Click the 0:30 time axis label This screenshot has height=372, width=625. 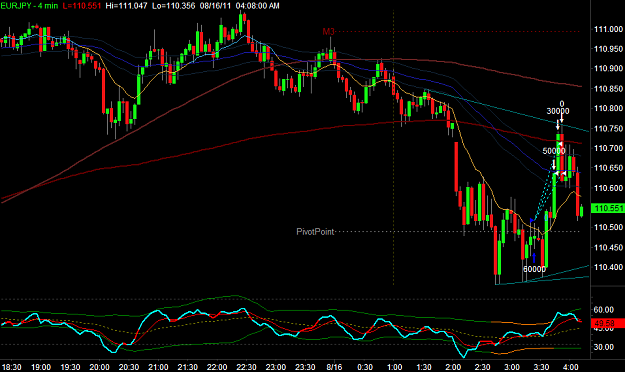[x=365, y=367]
